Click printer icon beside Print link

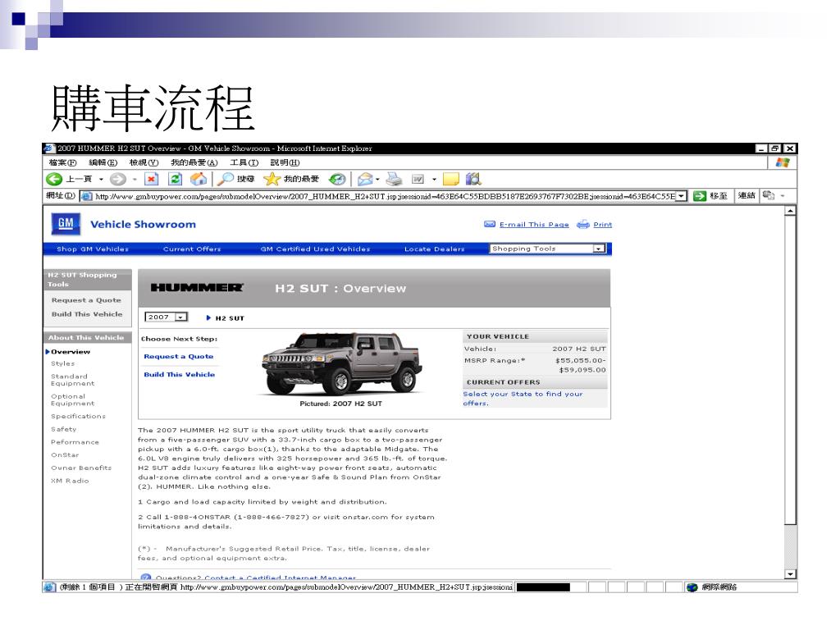[x=583, y=224]
